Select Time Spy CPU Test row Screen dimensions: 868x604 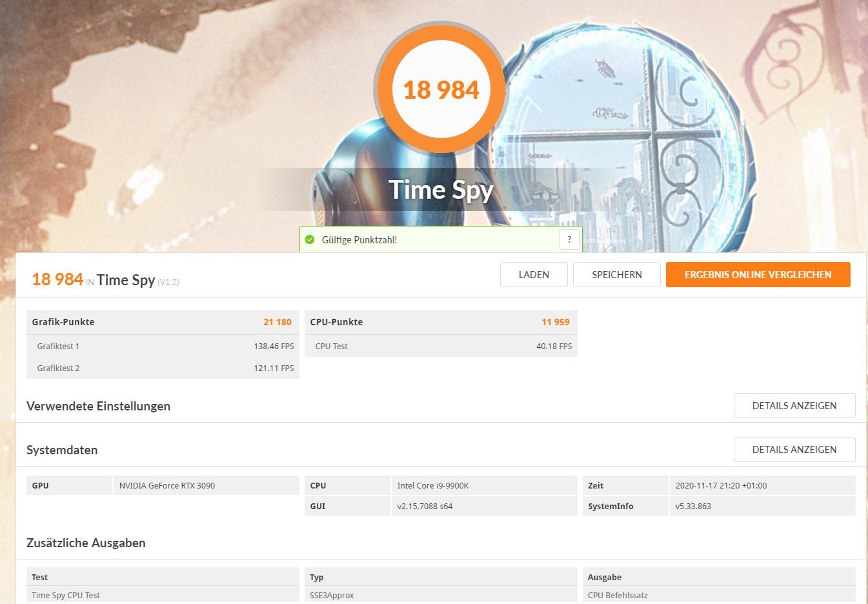click(x=163, y=595)
